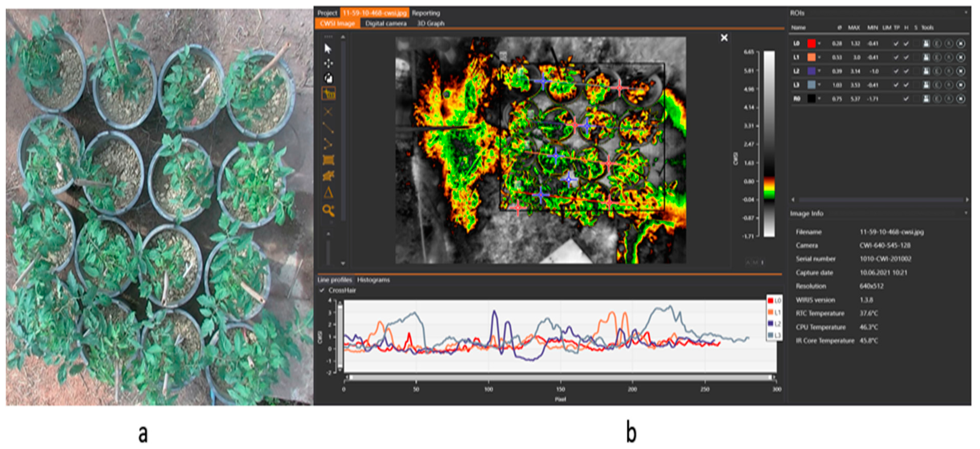Select the rectangle ROI tool
Image resolution: width=980 pixels, height=449 pixels.
click(x=328, y=160)
